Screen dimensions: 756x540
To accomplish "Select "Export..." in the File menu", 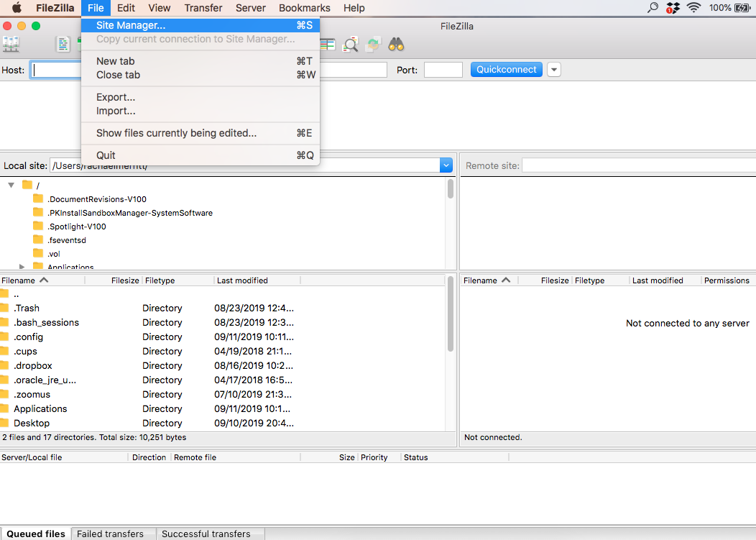I will tap(116, 97).
